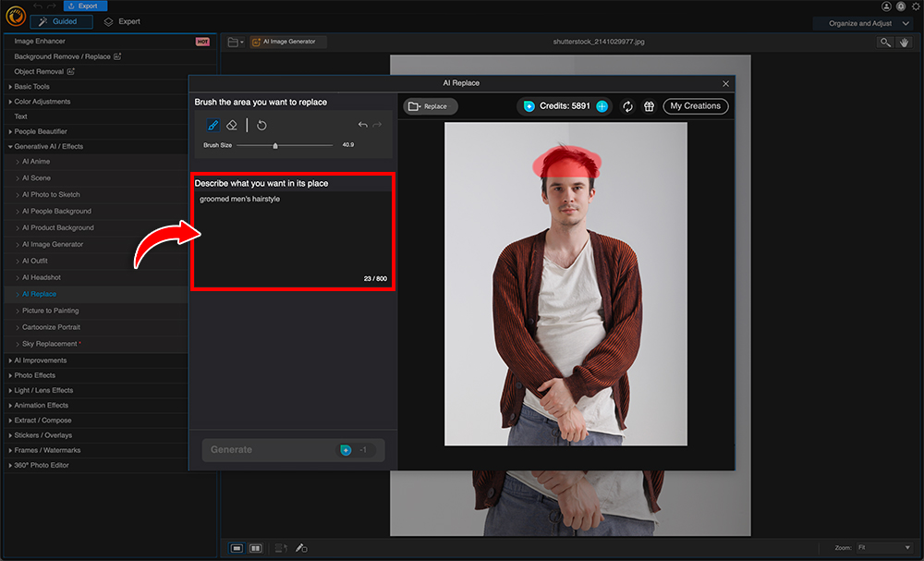The image size is (924, 561).
Task: Open Cartoonize Portrait
Action: pos(96,327)
